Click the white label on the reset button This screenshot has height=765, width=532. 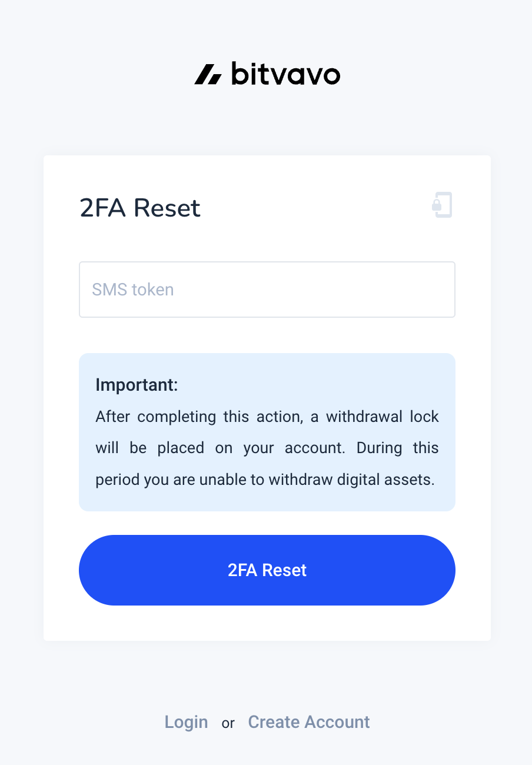[267, 570]
